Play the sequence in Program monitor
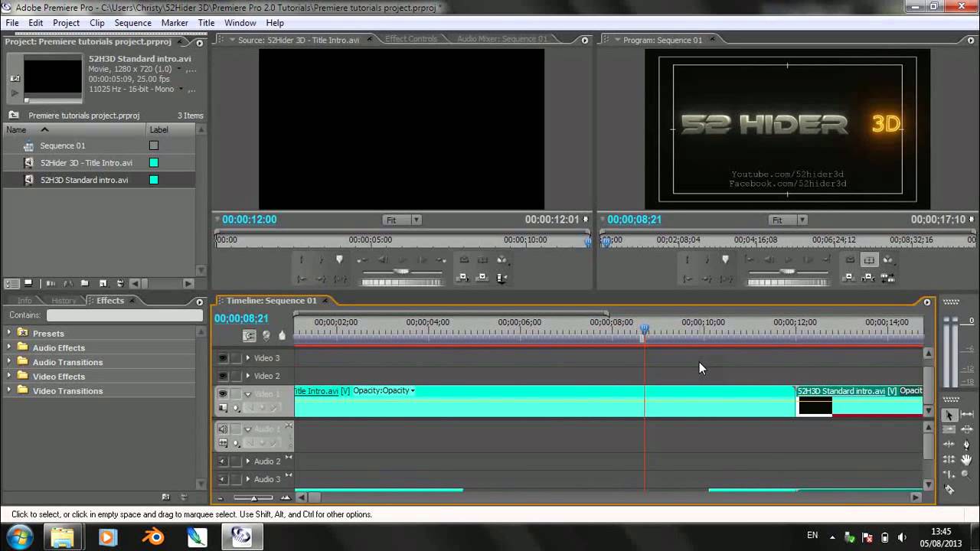980x551 pixels. (x=789, y=259)
